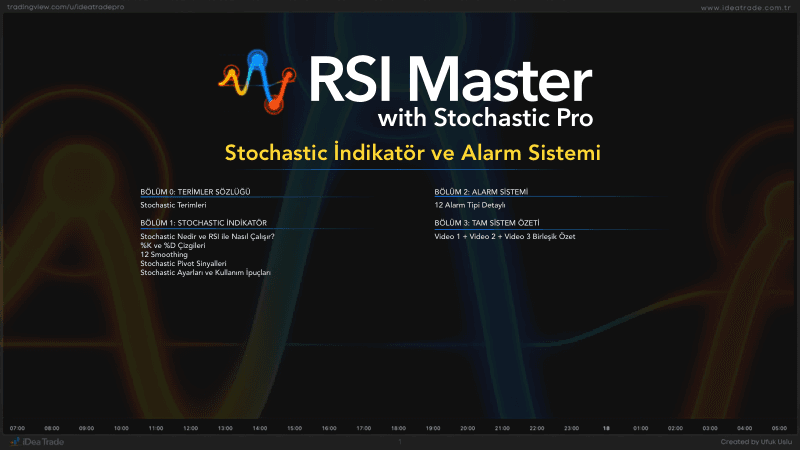
Task: Click 'Created by Ufuk Uslu' credit
Action: [x=756, y=442]
